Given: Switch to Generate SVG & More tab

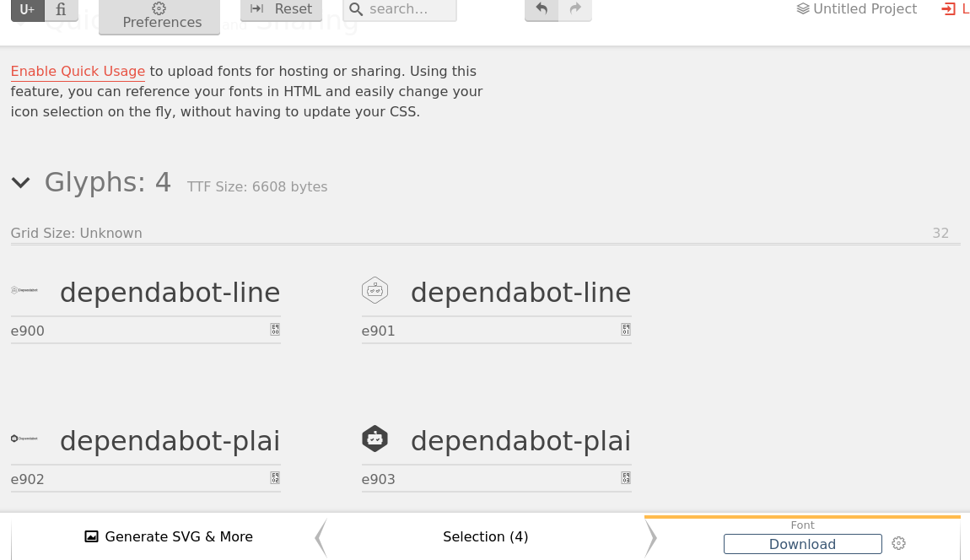Looking at the screenshot, I should click(169, 536).
